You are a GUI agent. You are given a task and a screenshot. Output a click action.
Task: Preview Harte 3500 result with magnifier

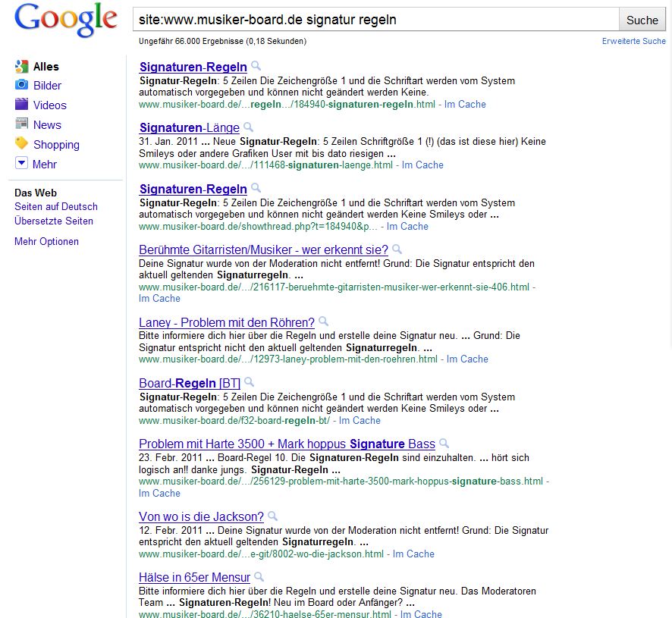(444, 443)
